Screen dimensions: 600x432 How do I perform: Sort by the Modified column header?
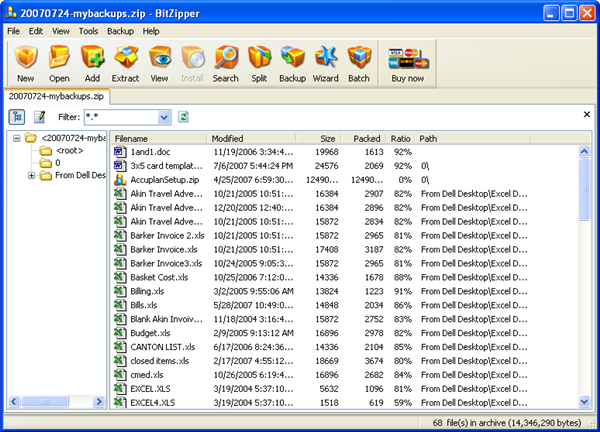click(251, 139)
